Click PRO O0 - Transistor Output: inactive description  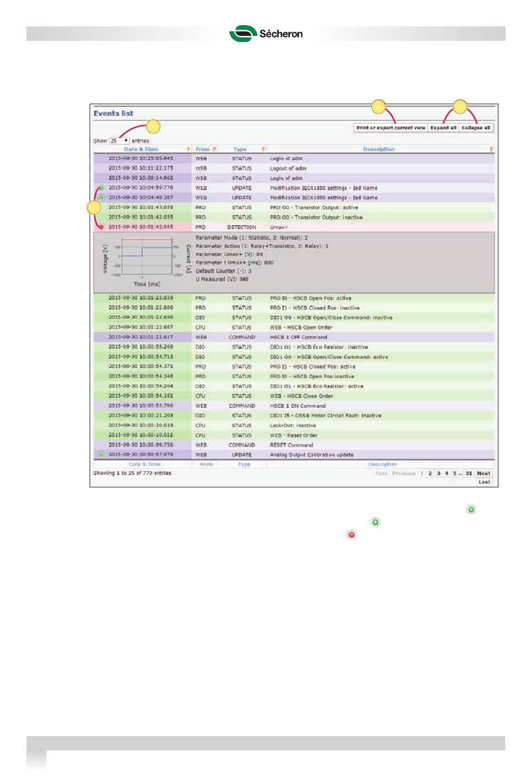pyautogui.click(x=316, y=217)
